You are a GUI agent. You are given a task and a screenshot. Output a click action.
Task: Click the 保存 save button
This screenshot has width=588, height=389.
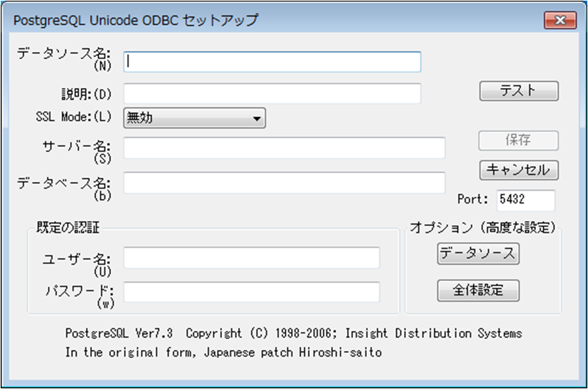click(x=518, y=141)
